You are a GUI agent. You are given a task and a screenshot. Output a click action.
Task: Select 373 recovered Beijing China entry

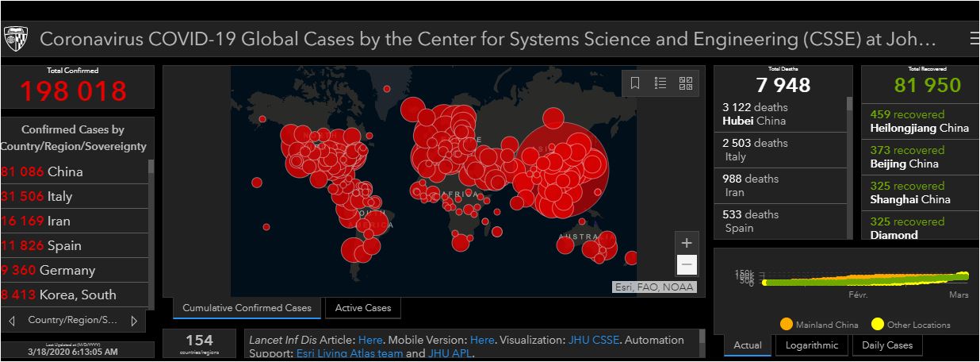click(920, 156)
